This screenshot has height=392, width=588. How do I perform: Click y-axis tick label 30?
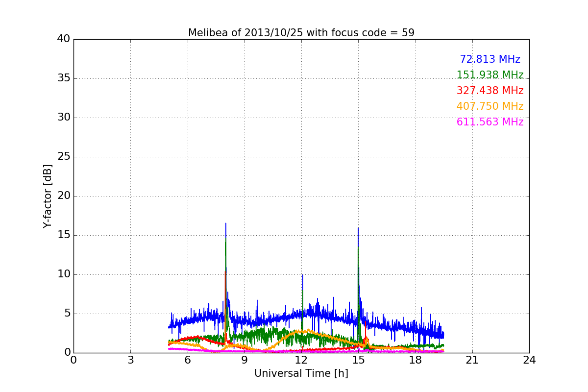pos(63,118)
